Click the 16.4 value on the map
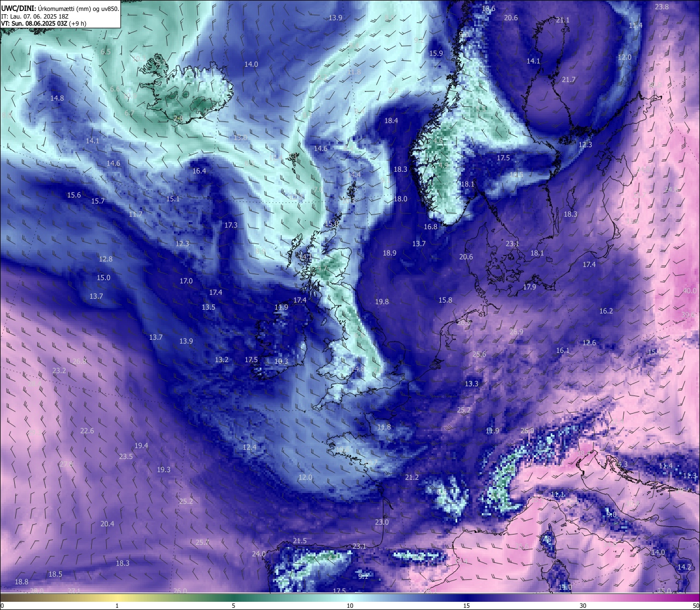The image size is (700, 610). click(x=199, y=171)
